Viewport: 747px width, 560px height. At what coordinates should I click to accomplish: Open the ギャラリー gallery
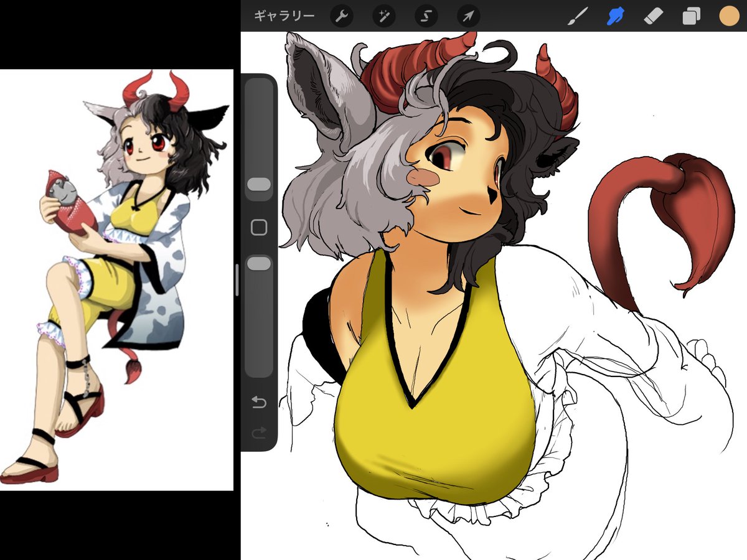click(284, 16)
